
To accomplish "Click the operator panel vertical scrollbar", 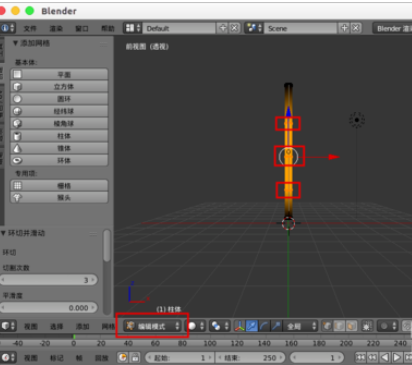I will [x=107, y=246].
